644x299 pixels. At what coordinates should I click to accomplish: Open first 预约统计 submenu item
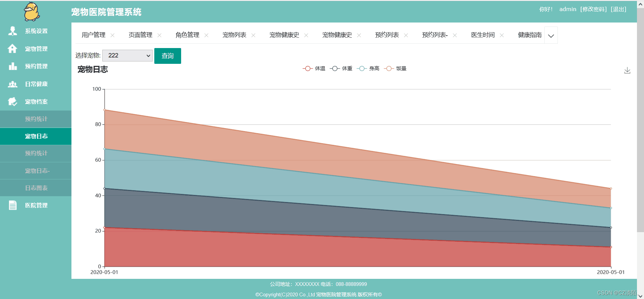pos(36,119)
